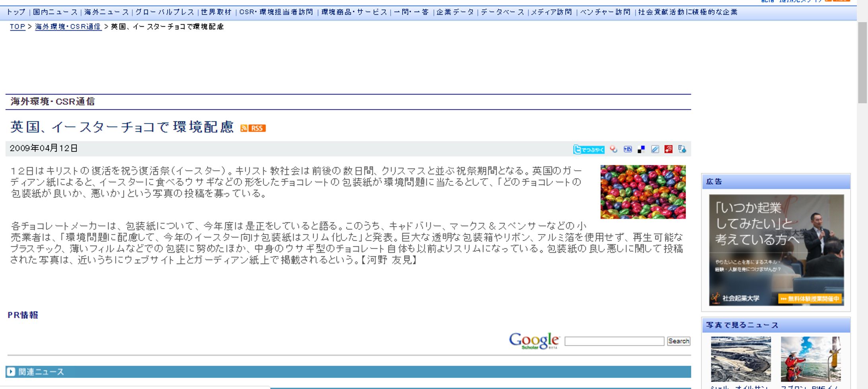Open the orange RSS feed icon

pos(253,128)
